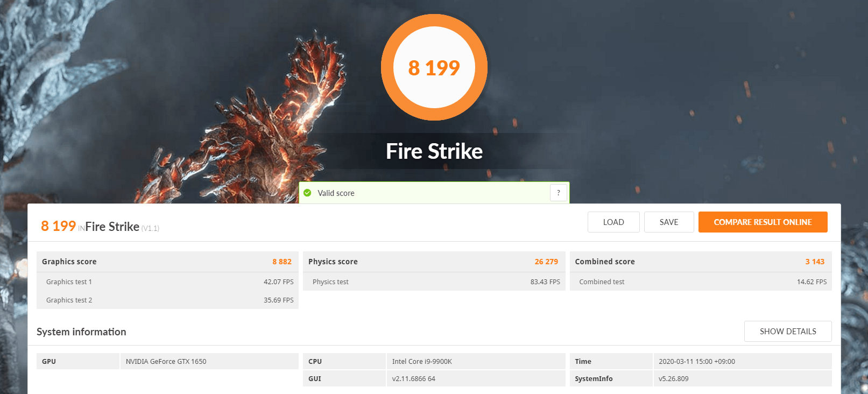The image size is (868, 394).
Task: Expand SHOW DETAILS for system information
Action: coord(788,331)
